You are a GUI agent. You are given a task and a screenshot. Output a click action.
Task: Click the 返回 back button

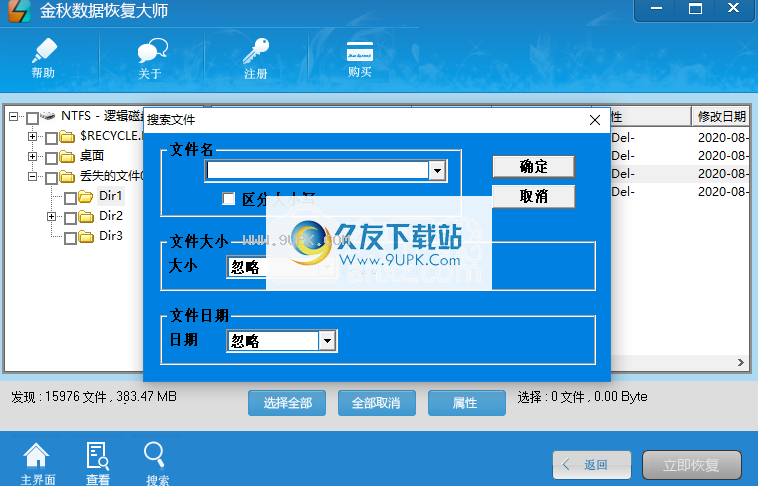[592, 465]
